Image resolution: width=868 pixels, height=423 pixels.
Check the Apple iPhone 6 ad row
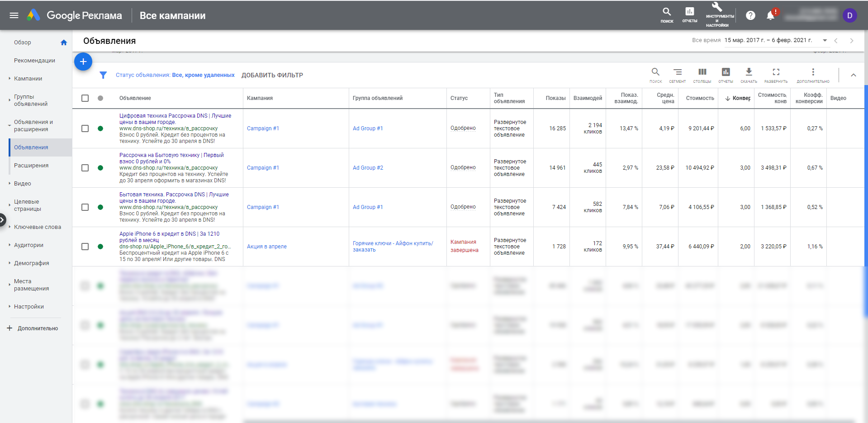(x=85, y=247)
